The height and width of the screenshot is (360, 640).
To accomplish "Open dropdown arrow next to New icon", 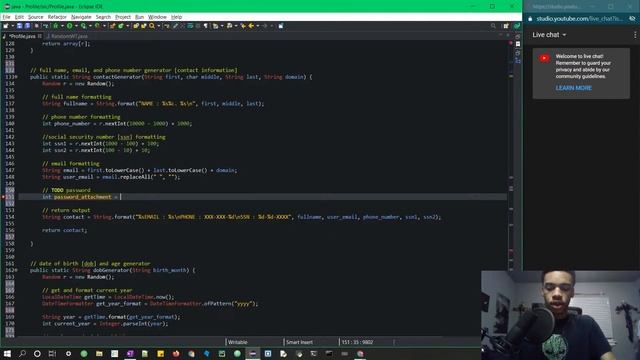I will [12, 26].
